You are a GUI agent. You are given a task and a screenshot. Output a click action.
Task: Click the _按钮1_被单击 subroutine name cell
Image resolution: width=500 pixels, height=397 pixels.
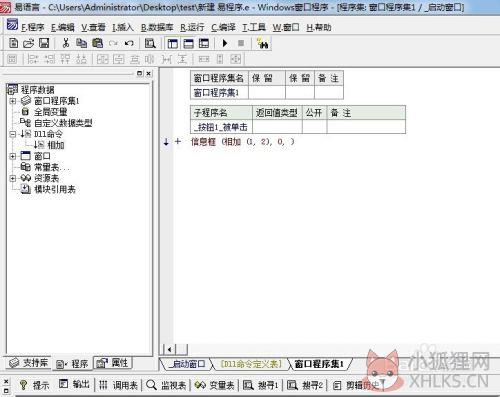click(221, 127)
